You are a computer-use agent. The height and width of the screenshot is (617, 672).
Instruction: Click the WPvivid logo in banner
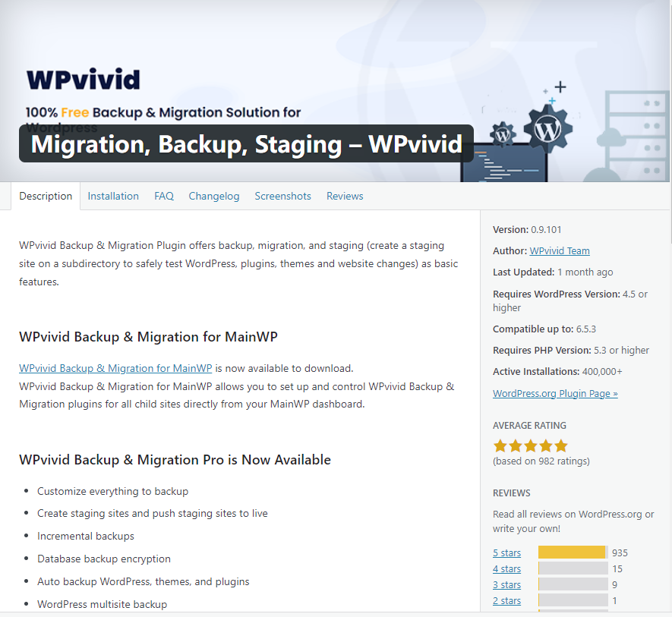point(83,80)
